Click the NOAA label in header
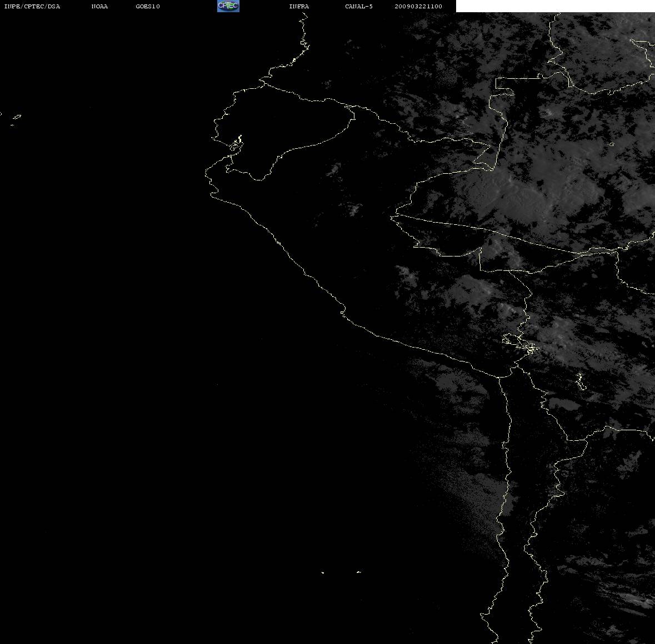 [99, 6]
